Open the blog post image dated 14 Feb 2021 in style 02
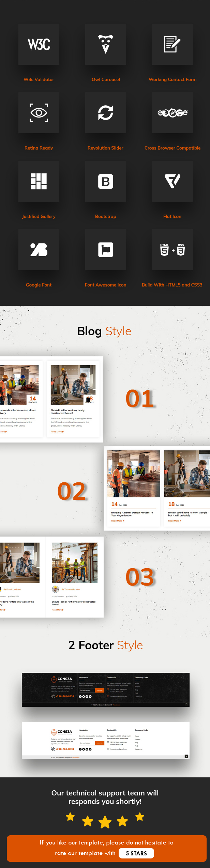This screenshot has height=868, width=210. coord(134,474)
